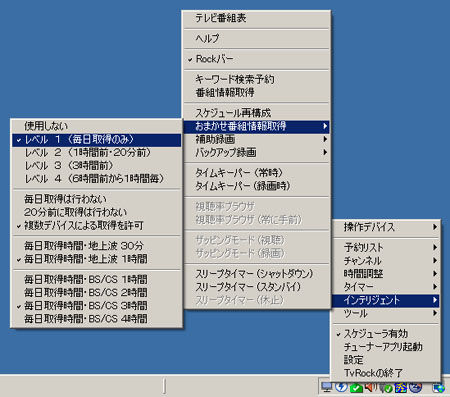Open the 時間調整 submenu
This screenshot has width=450, height=397.
[385, 274]
